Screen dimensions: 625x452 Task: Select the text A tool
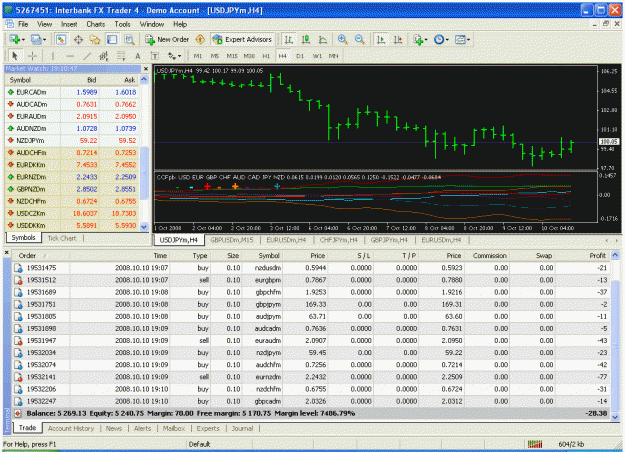click(x=138, y=56)
